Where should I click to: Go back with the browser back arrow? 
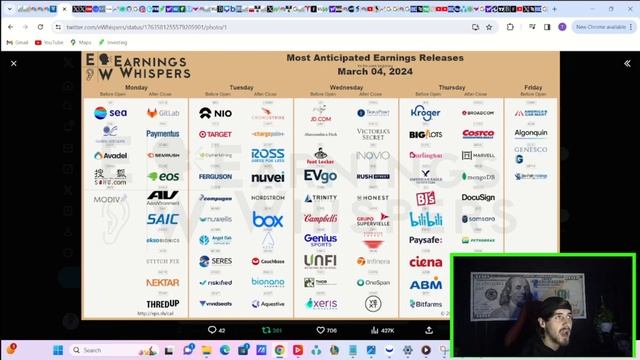click(11, 27)
